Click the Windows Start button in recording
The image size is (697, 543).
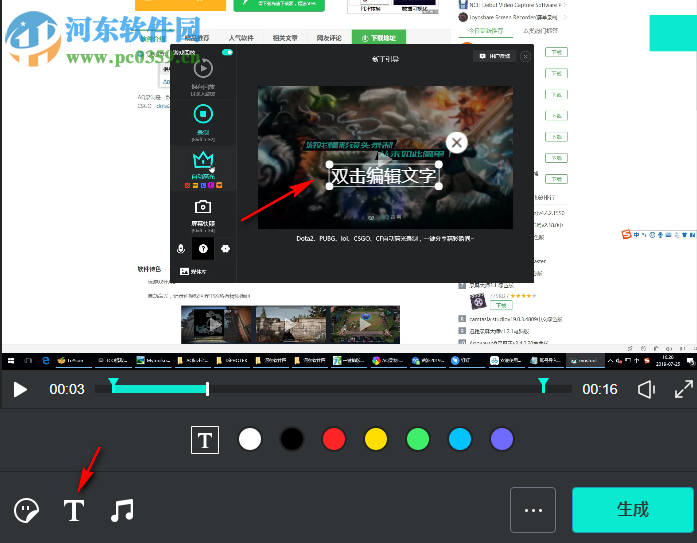[x=11, y=361]
